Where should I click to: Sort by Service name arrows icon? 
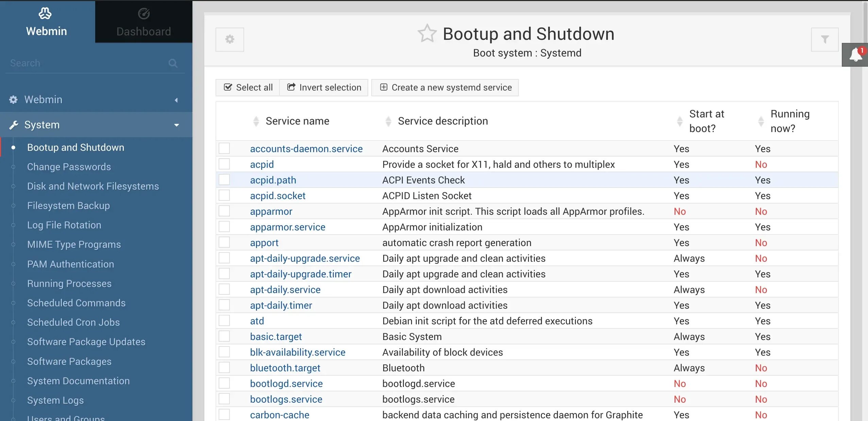coord(256,121)
